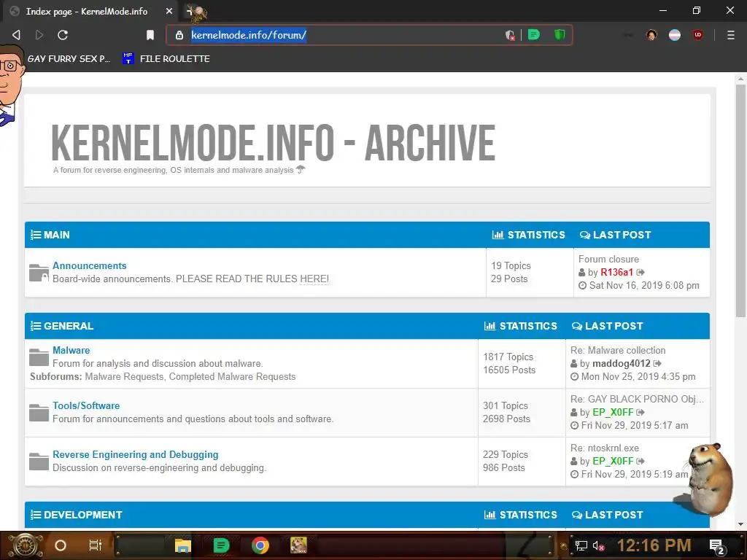Viewport: 747px width, 560px height.
Task: Open Google Chrome from the taskbar
Action: tap(260, 545)
